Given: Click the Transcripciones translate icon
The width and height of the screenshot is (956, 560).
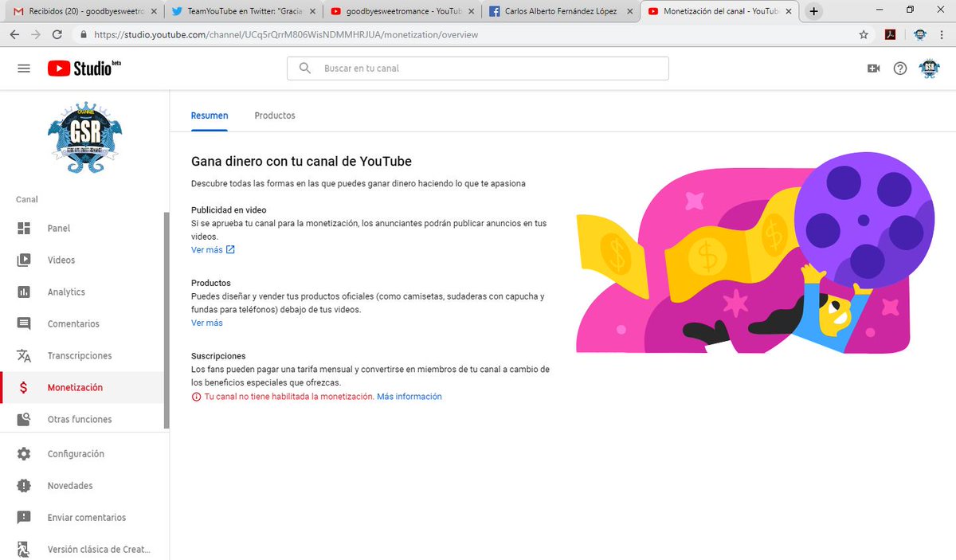Looking at the screenshot, I should coord(24,356).
